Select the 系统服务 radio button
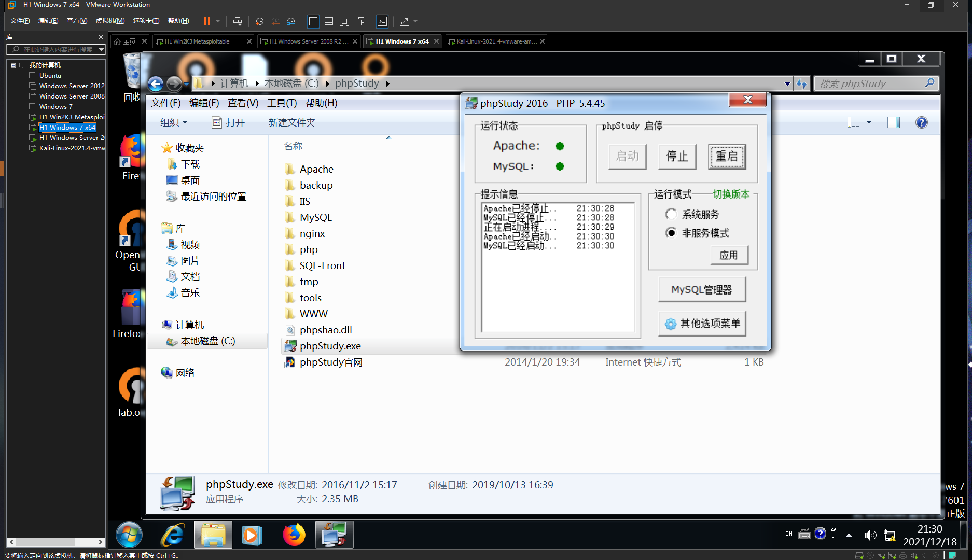Image resolution: width=972 pixels, height=560 pixels. coord(671,214)
